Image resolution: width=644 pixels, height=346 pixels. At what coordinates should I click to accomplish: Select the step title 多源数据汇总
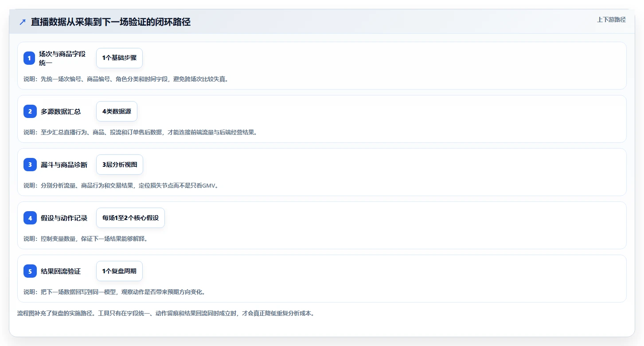point(61,111)
